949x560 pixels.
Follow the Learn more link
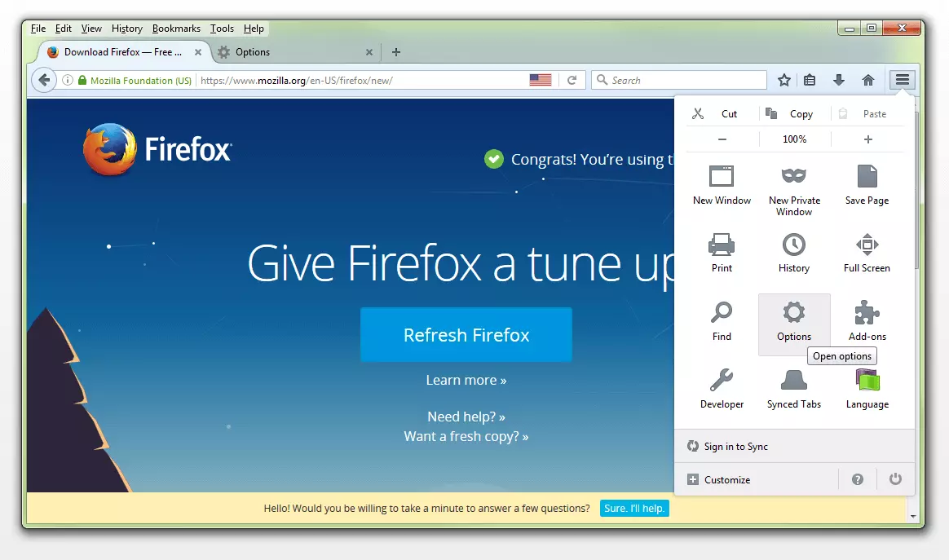(x=466, y=380)
